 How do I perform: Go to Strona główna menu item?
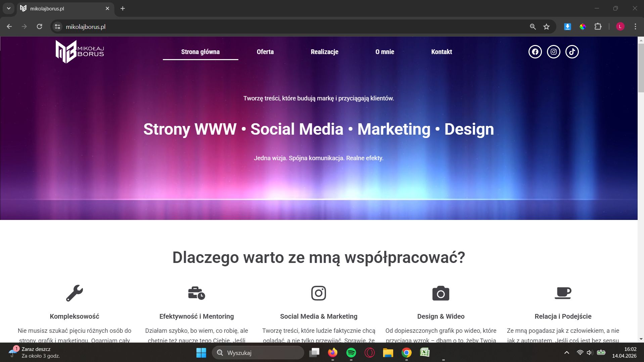(200, 52)
